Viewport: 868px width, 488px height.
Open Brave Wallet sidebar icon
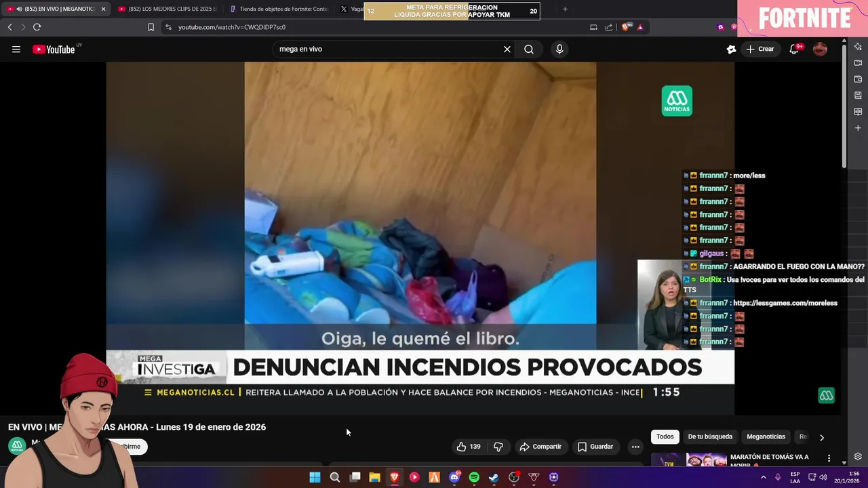[858, 79]
